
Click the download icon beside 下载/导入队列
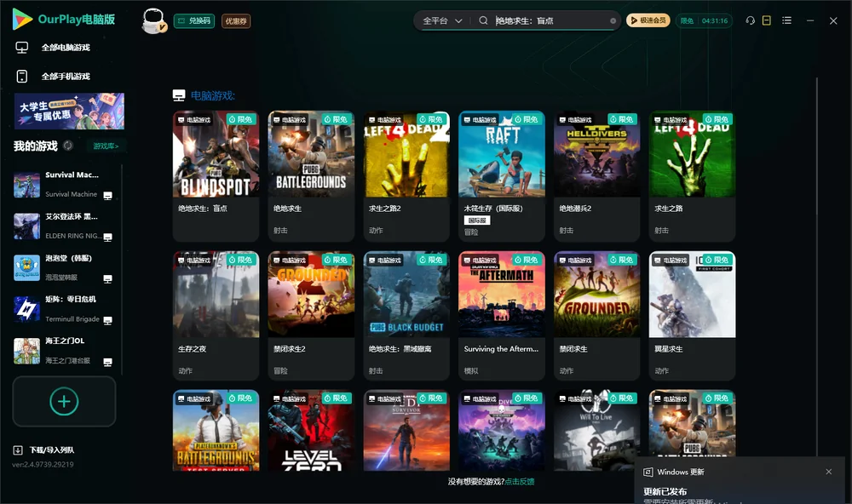pos(18,450)
